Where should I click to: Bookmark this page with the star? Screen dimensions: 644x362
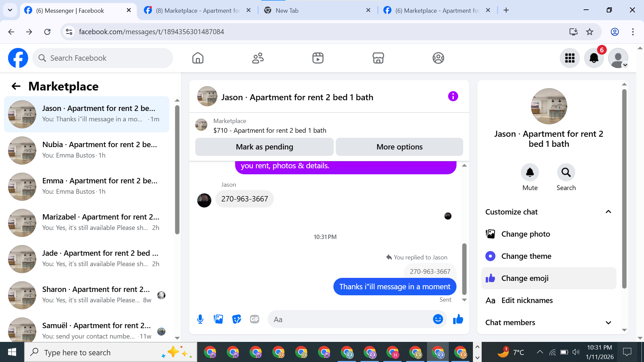pos(590,32)
